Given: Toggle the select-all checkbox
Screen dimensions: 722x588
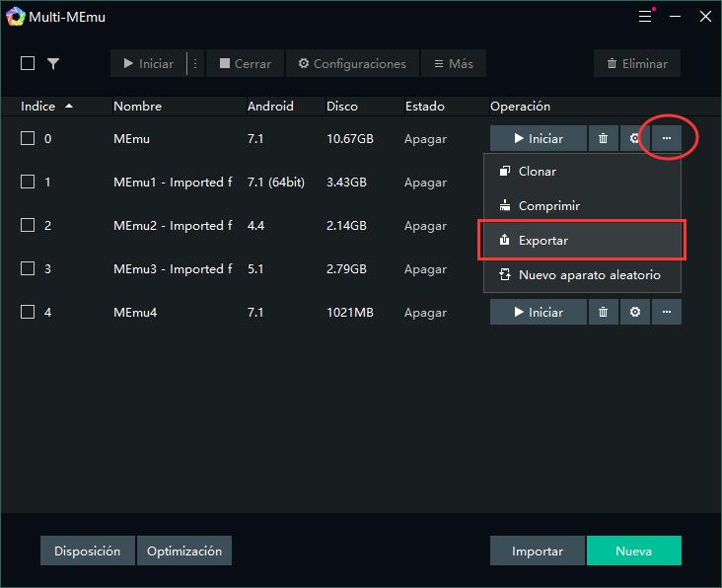Looking at the screenshot, I should coord(28,63).
